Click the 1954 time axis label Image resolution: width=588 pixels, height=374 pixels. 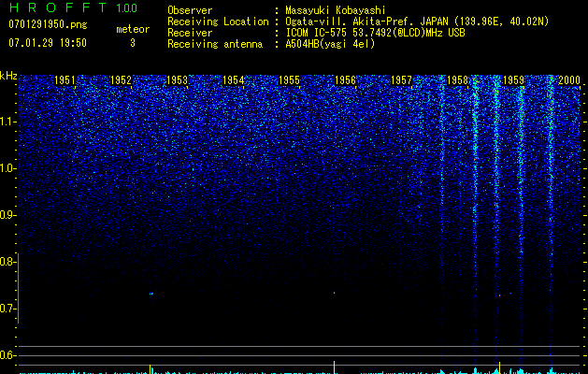[234, 80]
